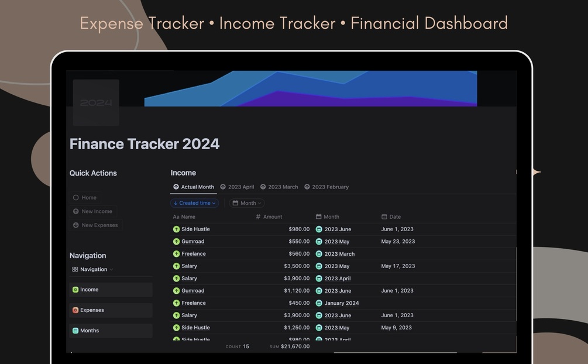Screen dimensions: 588x364
Task: Click the Income database heading
Action: pyautogui.click(x=183, y=173)
